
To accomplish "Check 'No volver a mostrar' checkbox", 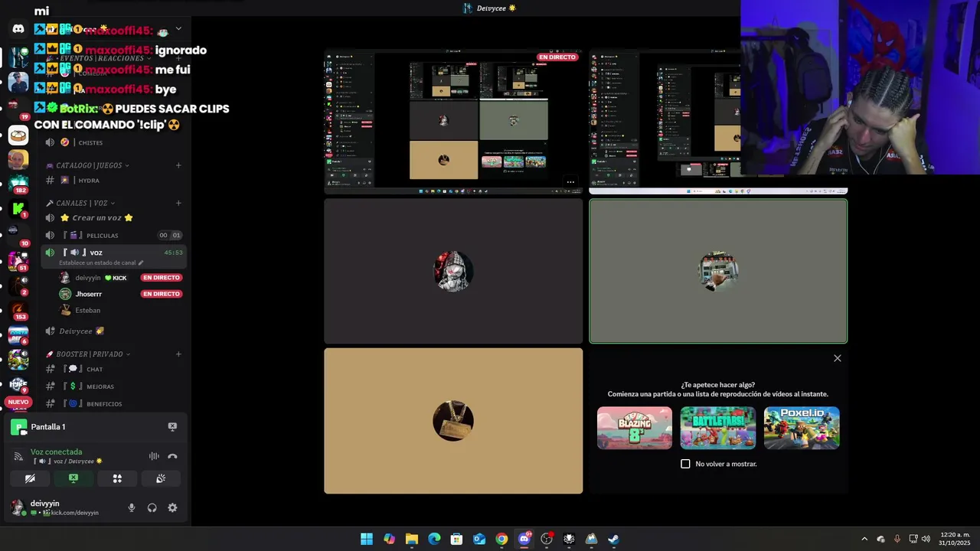I will coord(685,464).
